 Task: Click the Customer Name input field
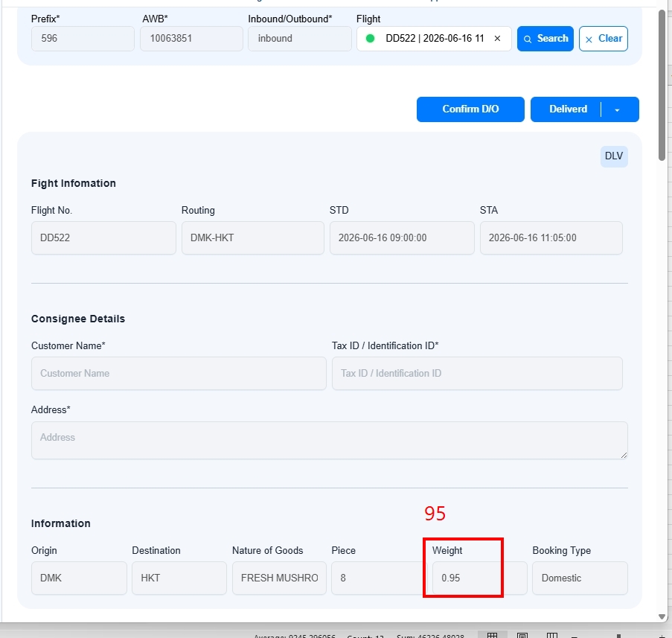[179, 374]
